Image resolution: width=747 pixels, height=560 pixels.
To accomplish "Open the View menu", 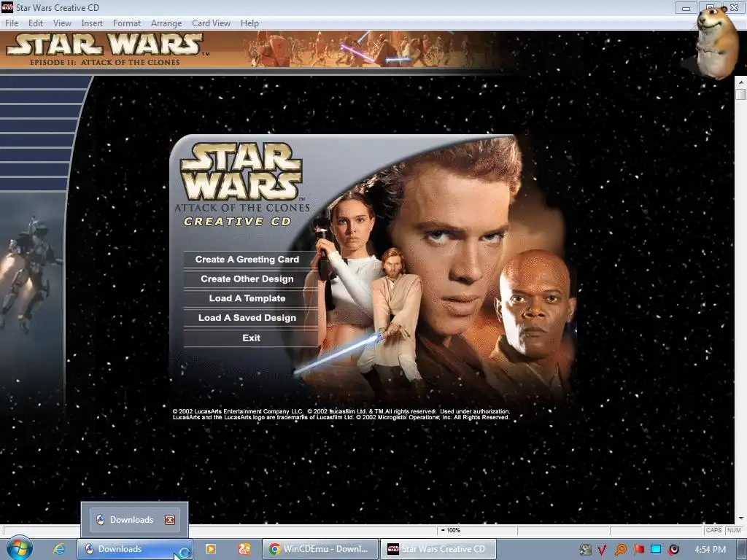I will tap(62, 23).
